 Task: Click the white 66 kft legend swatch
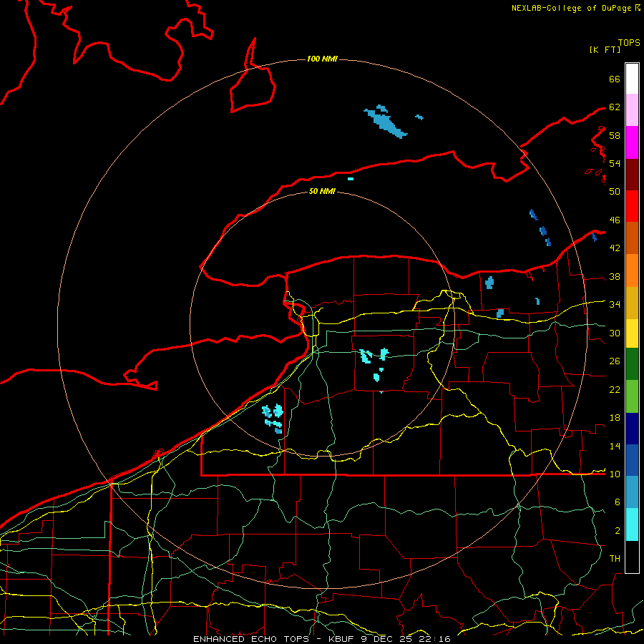pos(632,79)
